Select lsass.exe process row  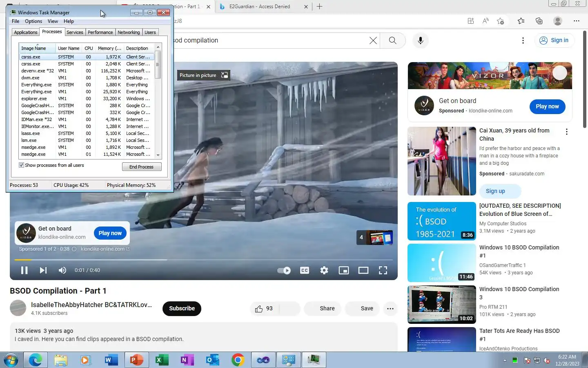[87, 133]
